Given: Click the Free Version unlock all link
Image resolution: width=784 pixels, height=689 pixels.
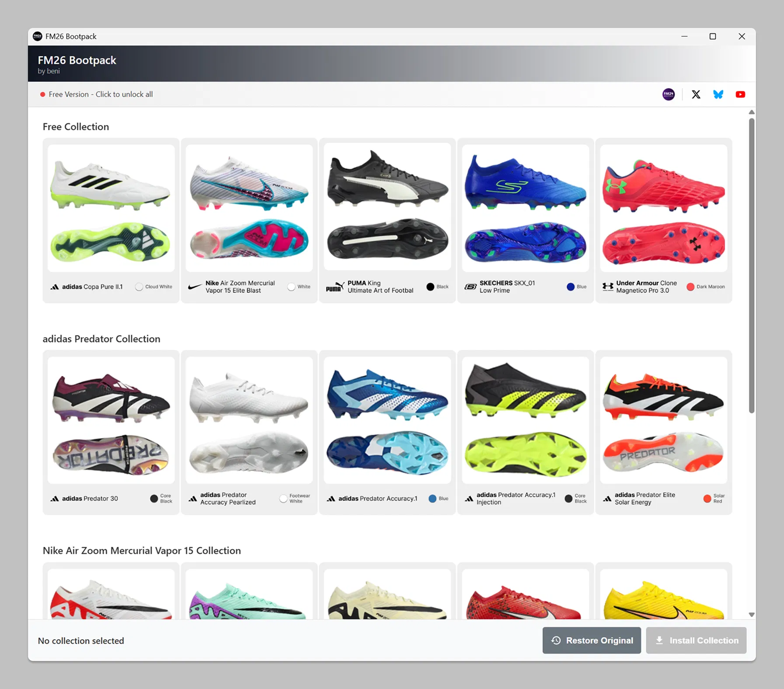Looking at the screenshot, I should (x=101, y=94).
